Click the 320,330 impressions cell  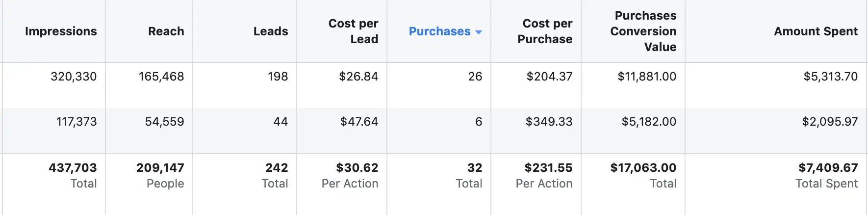pos(74,77)
